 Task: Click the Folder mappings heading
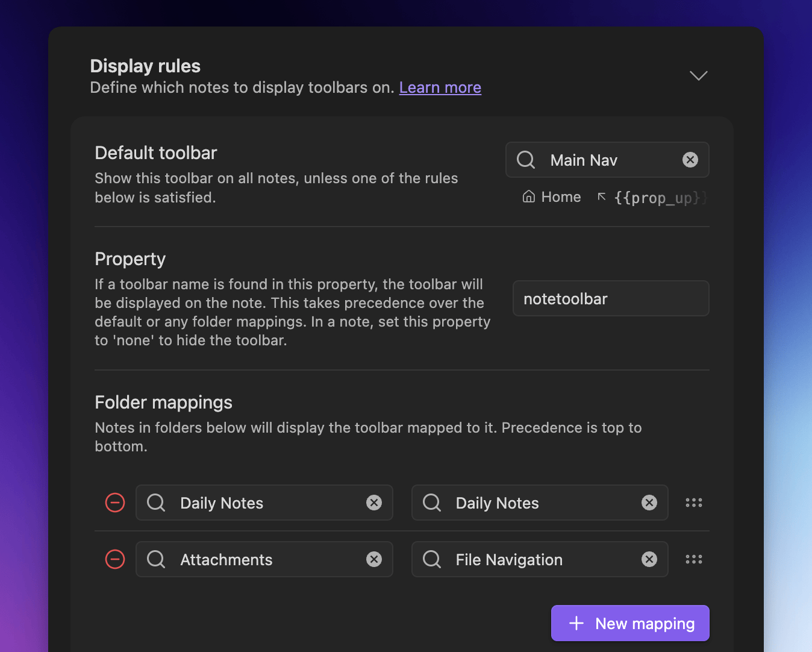pyautogui.click(x=164, y=403)
